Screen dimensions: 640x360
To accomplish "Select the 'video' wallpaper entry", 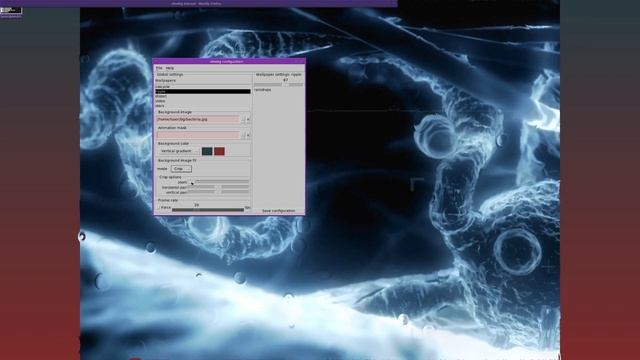I will [x=203, y=101].
